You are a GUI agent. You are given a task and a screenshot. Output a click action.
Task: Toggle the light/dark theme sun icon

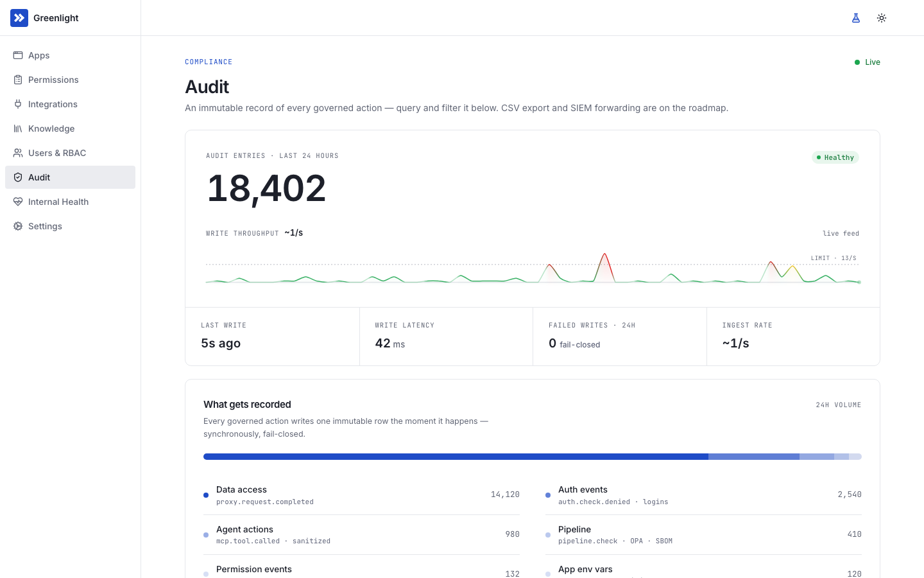[882, 18]
